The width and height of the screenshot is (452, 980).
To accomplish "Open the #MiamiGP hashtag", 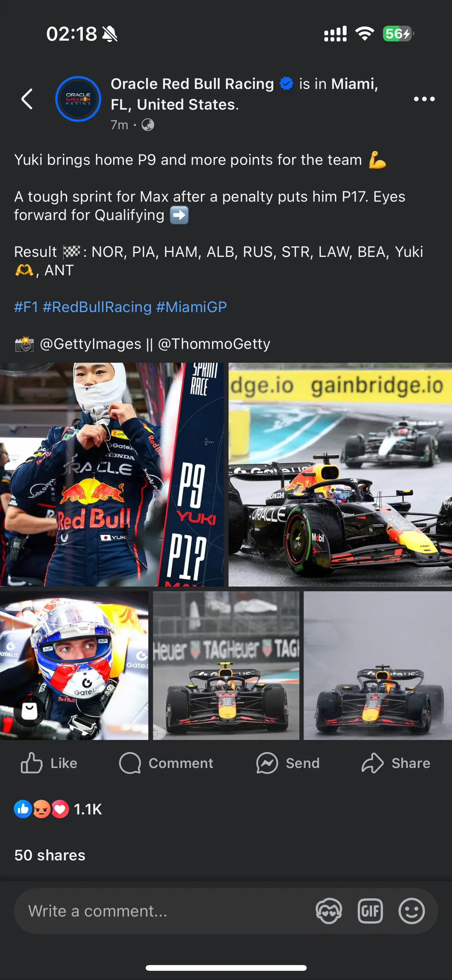I will tap(192, 307).
